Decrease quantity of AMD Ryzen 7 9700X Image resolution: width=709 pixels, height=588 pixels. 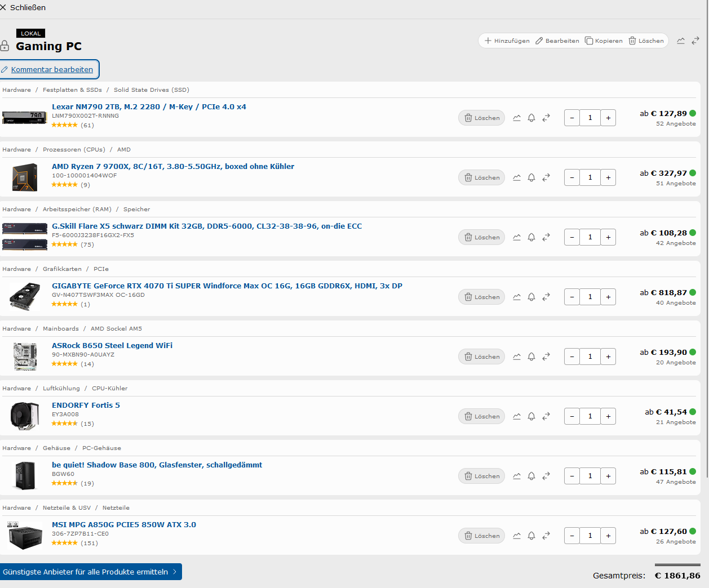coord(572,177)
